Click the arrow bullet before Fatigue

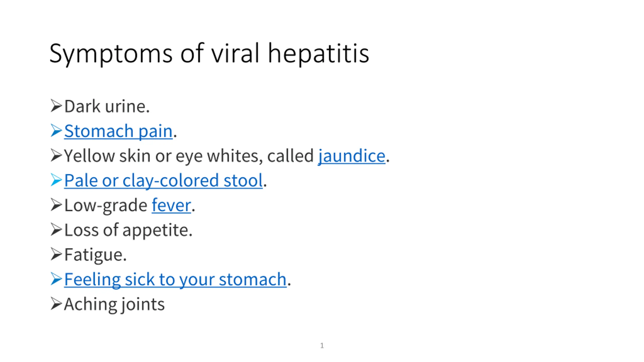pos(56,254)
